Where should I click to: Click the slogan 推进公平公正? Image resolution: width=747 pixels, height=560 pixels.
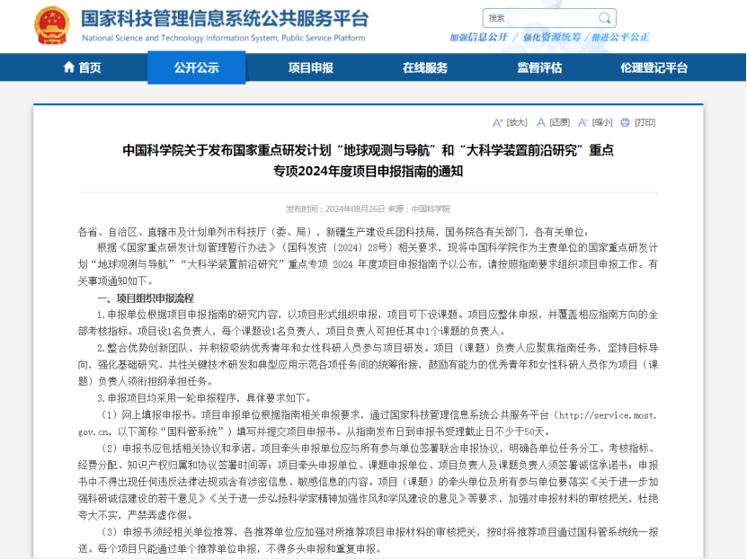(x=620, y=37)
